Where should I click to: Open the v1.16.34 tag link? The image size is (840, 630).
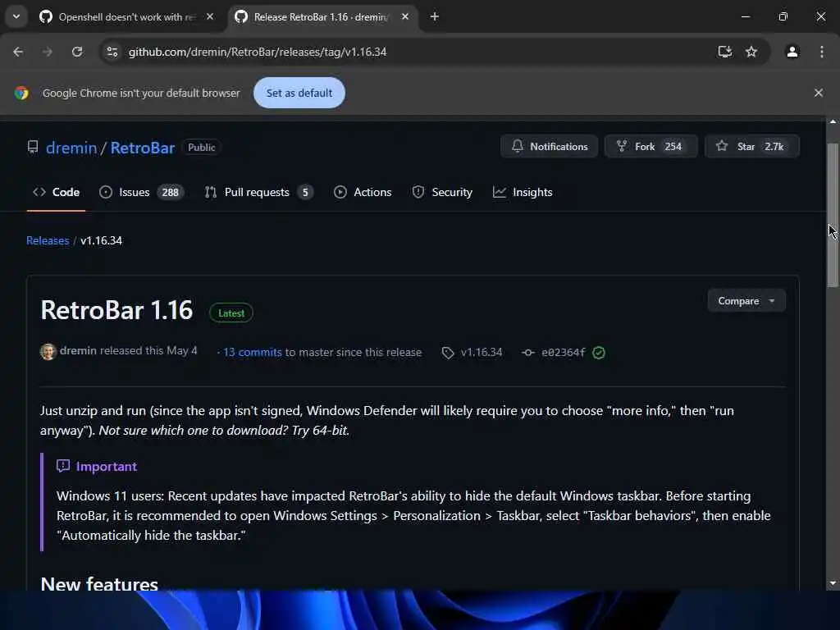(482, 353)
